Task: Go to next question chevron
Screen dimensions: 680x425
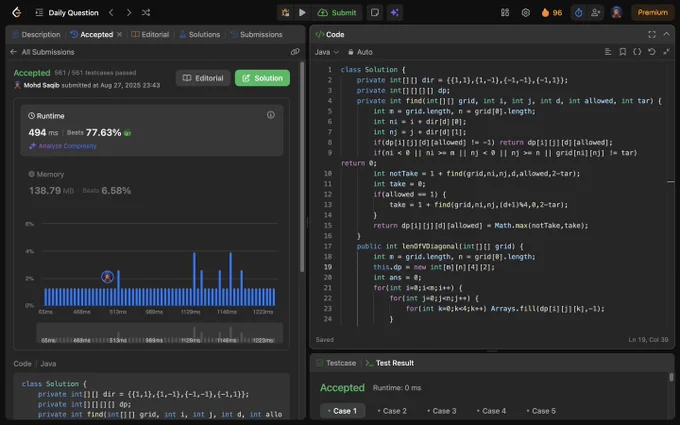Action: pos(128,13)
